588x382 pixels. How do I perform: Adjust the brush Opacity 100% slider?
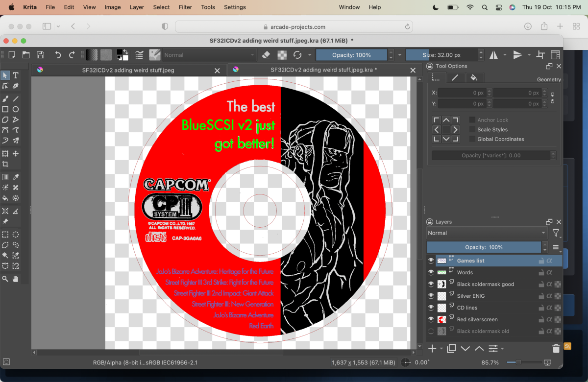[x=351, y=55]
